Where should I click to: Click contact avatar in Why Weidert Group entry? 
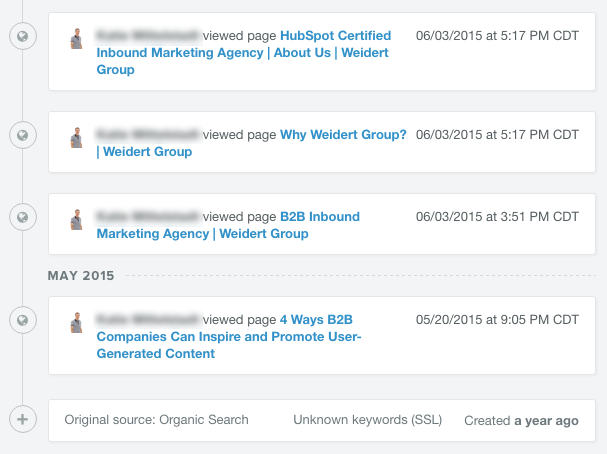coord(77,136)
